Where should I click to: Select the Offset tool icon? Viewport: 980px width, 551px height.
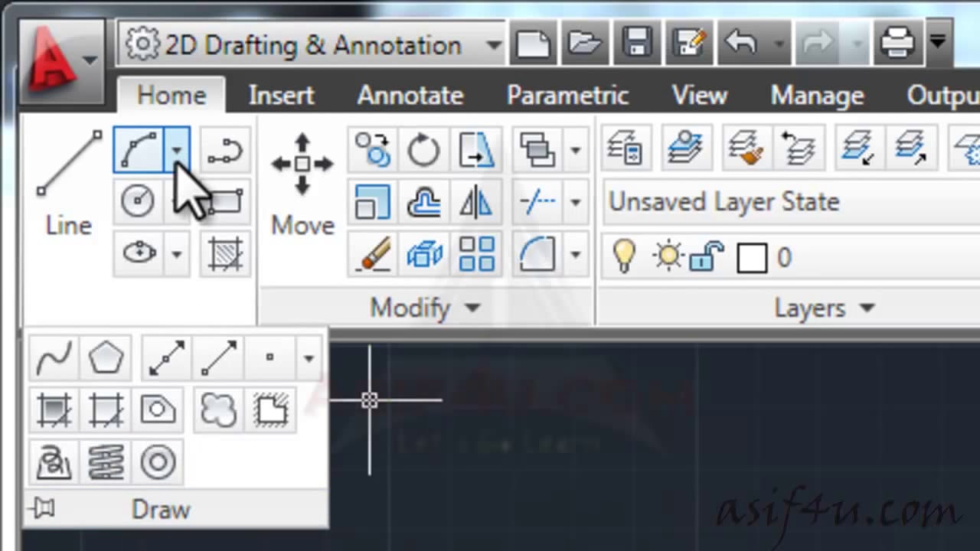point(423,202)
